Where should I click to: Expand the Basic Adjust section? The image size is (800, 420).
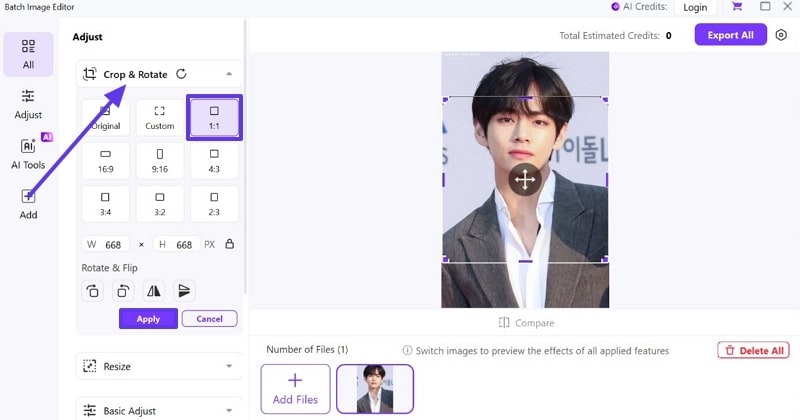pos(159,410)
